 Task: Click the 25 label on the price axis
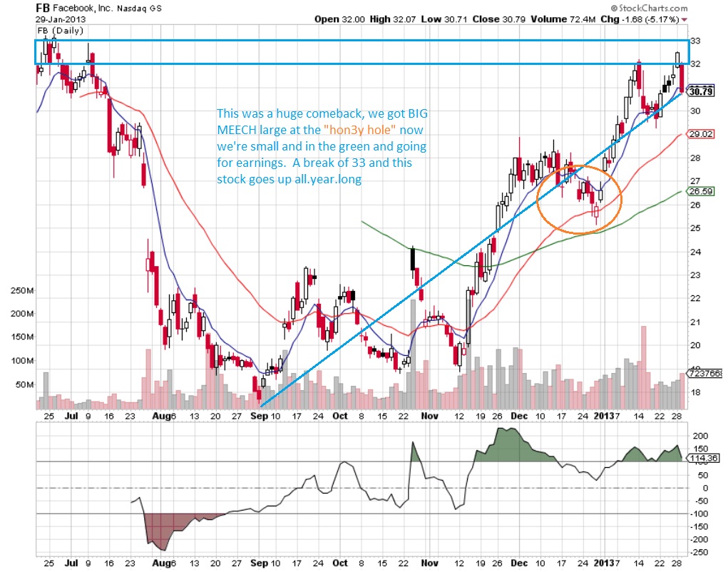coord(695,228)
